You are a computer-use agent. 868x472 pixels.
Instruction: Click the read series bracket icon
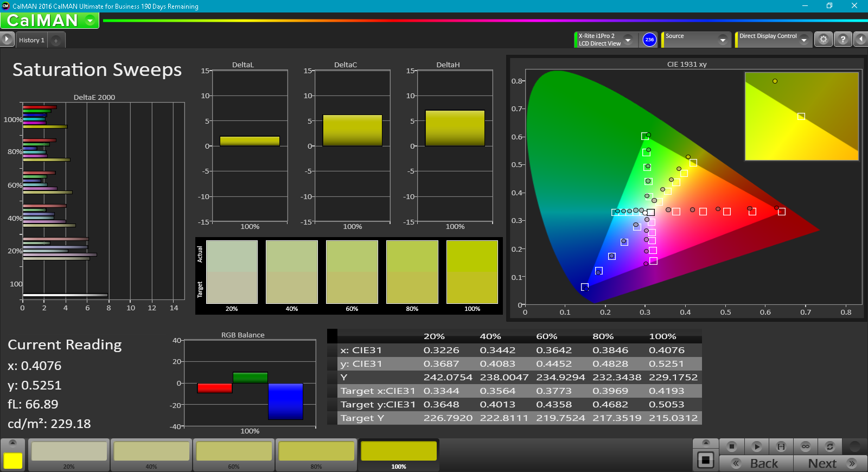pos(781,447)
